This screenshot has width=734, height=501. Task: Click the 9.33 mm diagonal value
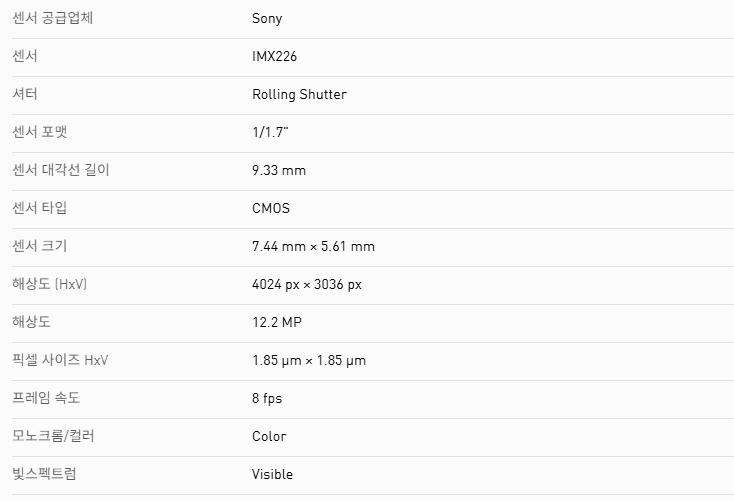pyautogui.click(x=279, y=170)
